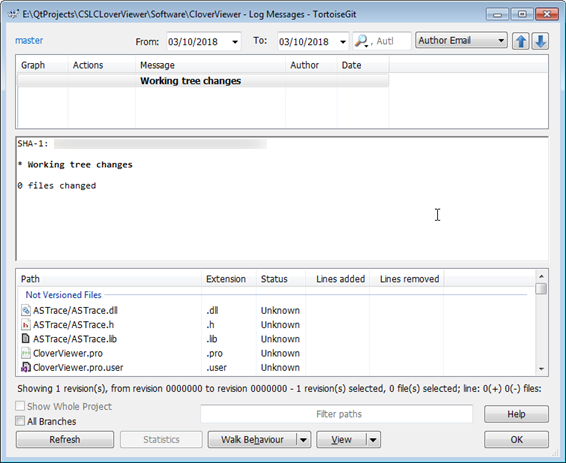566x463 pixels.
Task: Click the 0 files changed text
Action: tap(57, 185)
